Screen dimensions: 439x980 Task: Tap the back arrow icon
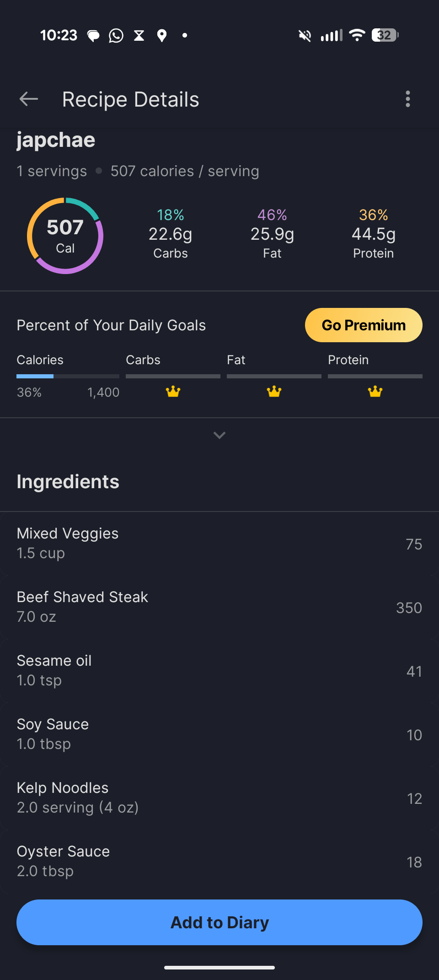click(x=29, y=99)
